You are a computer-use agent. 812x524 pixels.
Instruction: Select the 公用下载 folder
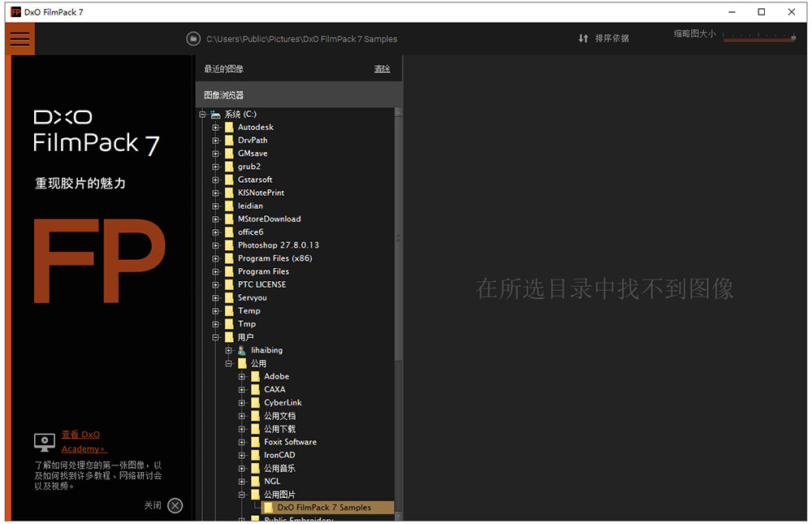pyautogui.click(x=279, y=429)
